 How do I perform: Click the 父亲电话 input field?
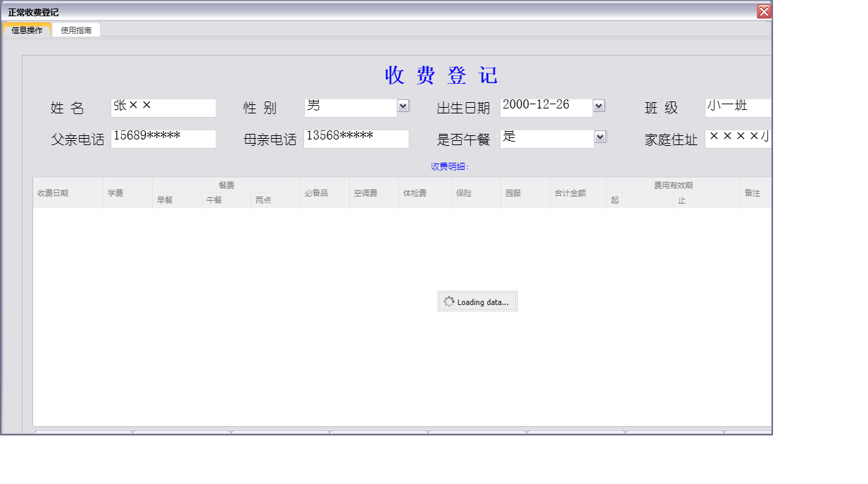click(163, 139)
